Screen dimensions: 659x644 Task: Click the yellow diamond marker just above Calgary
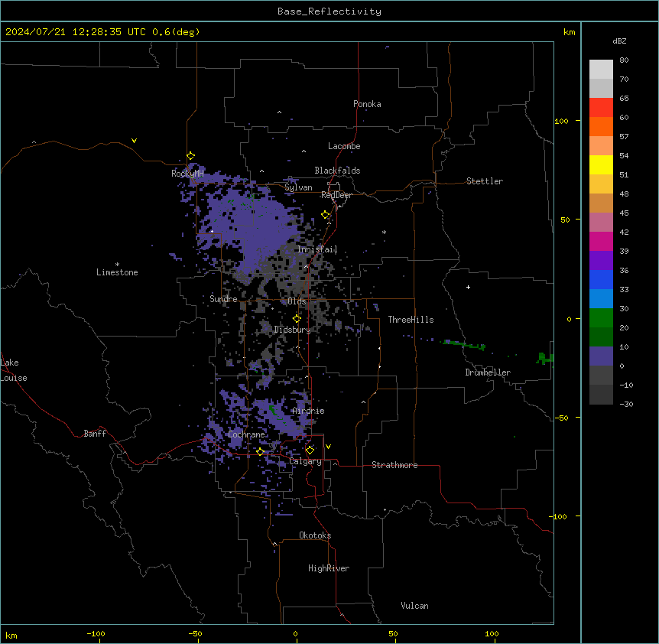(310, 450)
